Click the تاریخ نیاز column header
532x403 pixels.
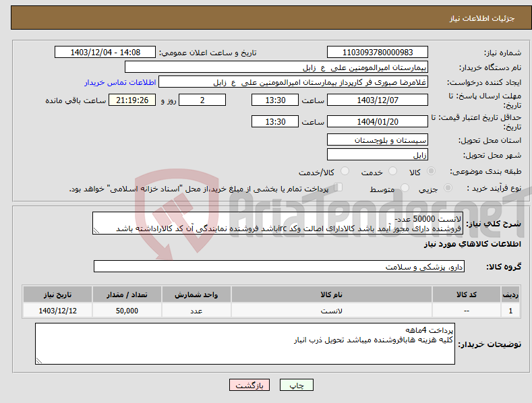(x=57, y=294)
